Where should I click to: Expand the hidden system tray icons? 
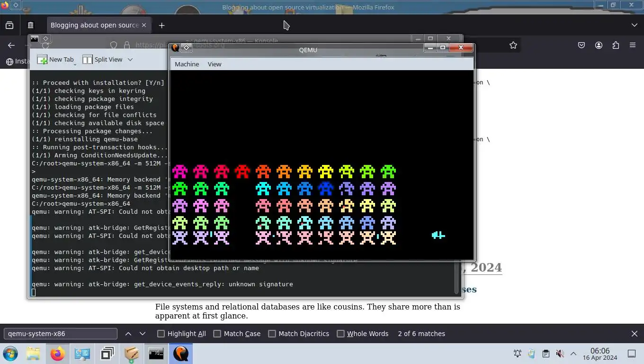point(573,354)
